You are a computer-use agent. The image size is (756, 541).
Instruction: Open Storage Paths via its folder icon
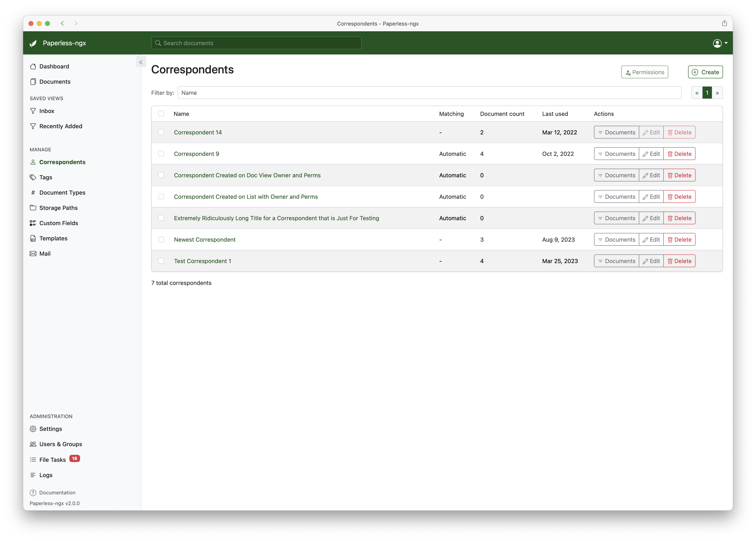click(x=33, y=208)
